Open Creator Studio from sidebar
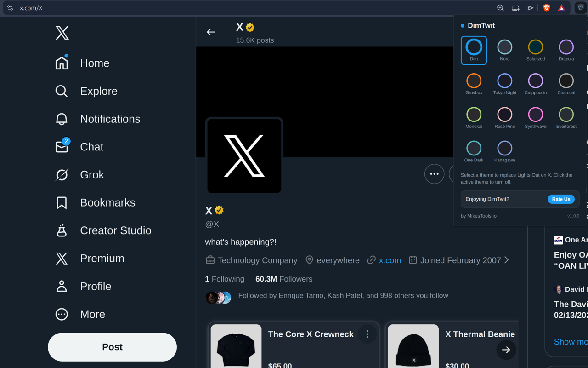 (x=62, y=230)
